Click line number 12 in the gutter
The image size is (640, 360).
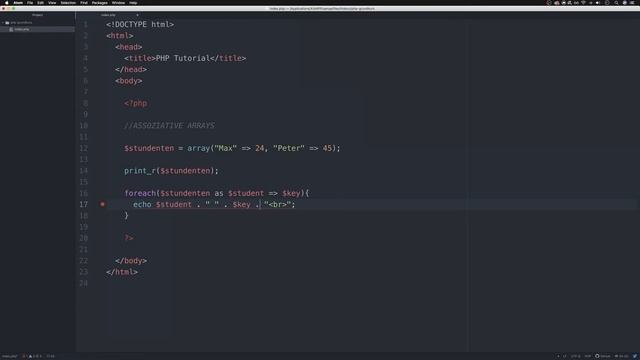pos(84,148)
